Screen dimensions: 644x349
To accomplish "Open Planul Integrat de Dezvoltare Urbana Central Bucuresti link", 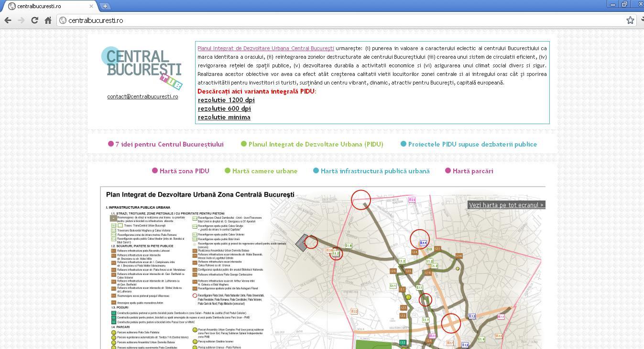I will tap(266, 48).
